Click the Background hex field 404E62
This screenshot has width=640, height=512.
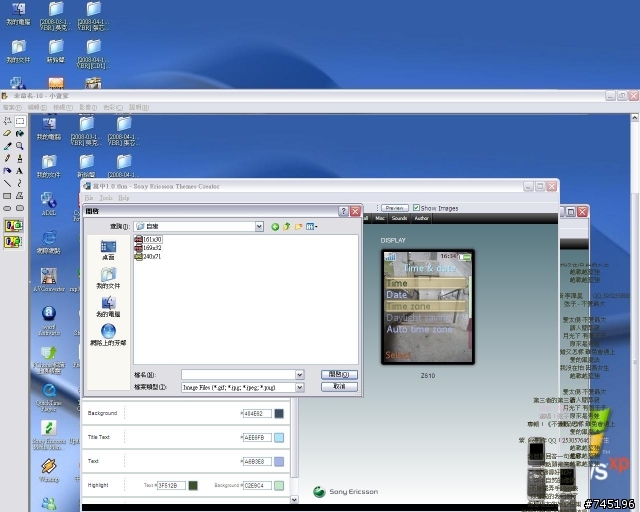[x=257, y=414]
